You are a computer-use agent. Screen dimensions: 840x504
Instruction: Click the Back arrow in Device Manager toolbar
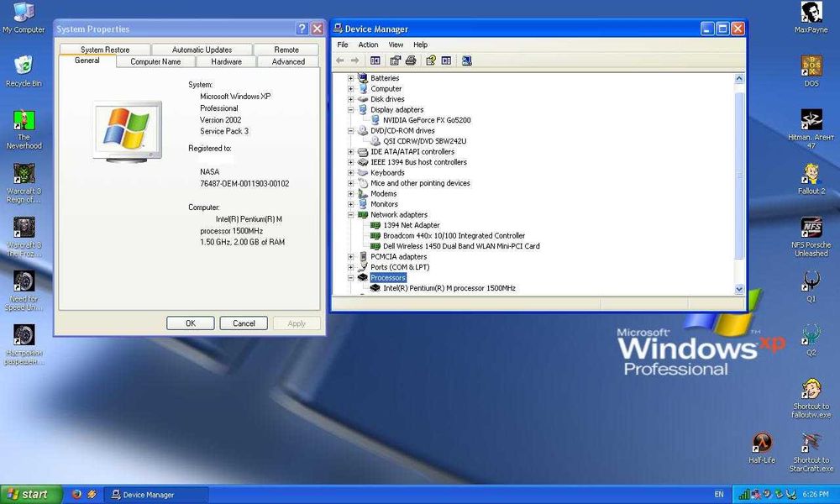tap(339, 60)
